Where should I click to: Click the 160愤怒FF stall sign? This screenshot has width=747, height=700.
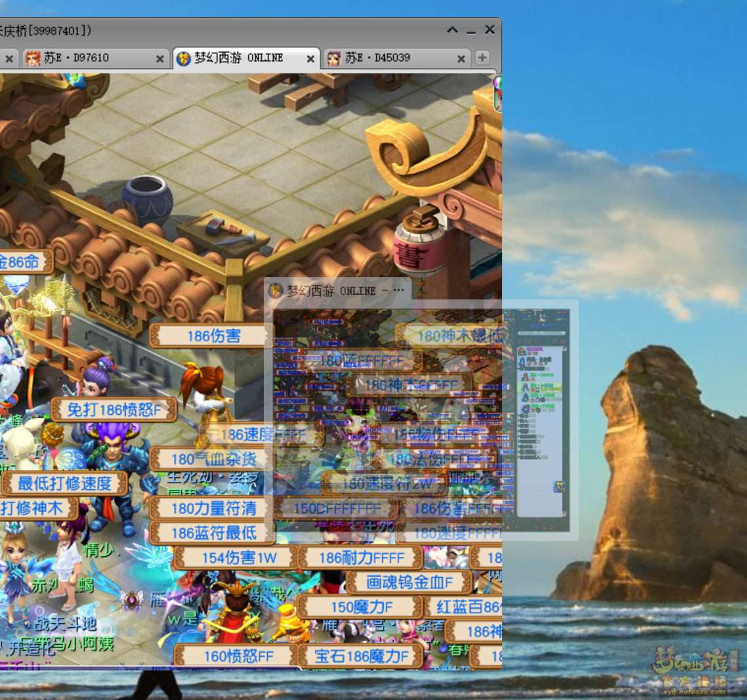coord(237,656)
